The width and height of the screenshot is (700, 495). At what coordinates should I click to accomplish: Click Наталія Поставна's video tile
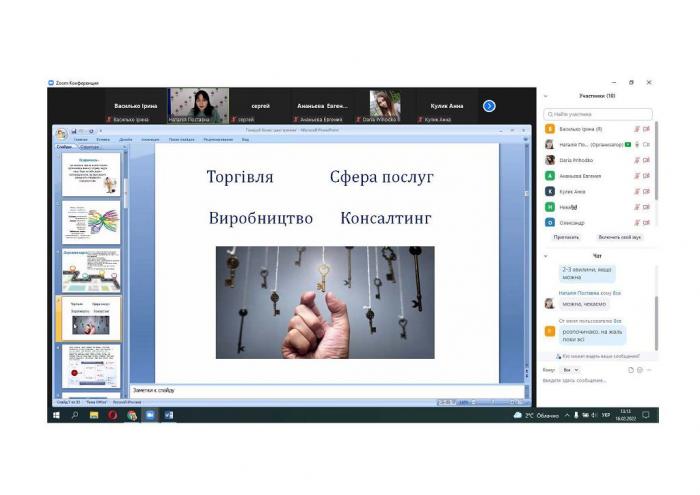pos(199,106)
